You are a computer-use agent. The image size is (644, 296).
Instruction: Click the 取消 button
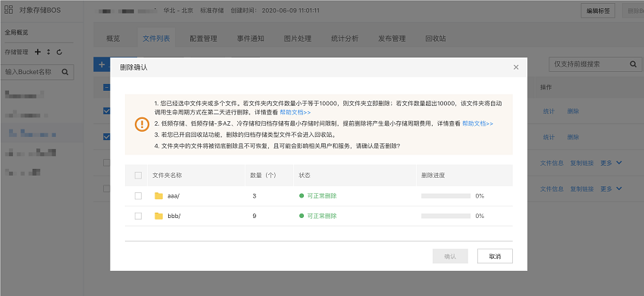click(x=495, y=256)
